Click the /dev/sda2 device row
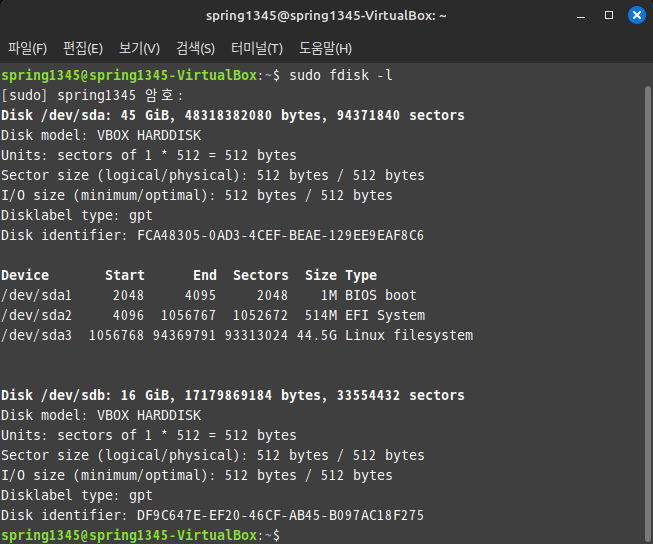The image size is (653, 544). click(213, 315)
